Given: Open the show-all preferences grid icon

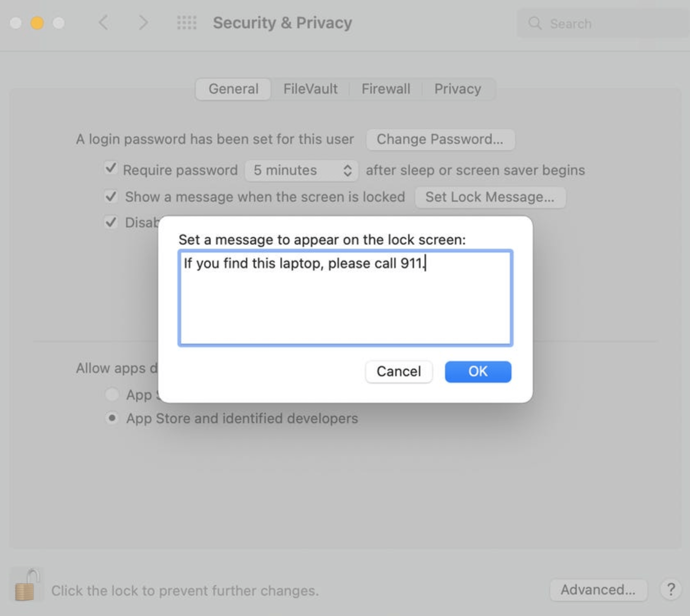Looking at the screenshot, I should coord(187,23).
